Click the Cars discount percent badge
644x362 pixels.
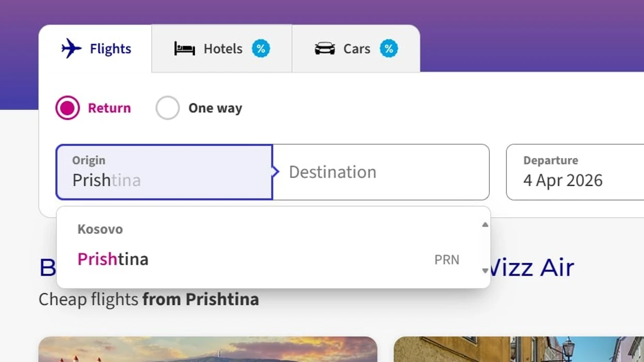pyautogui.click(x=388, y=49)
